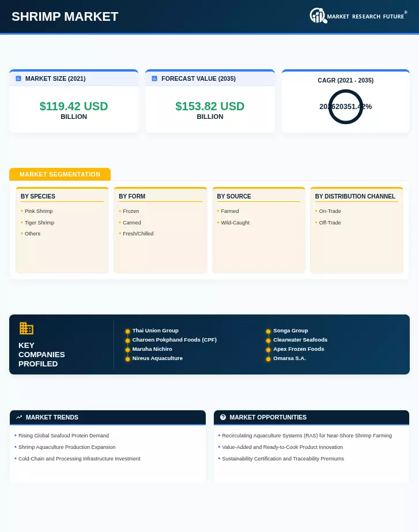Click the Shrimp Aquaculture Production Expansion trend
Viewport: 419px width, 532px height.
click(x=67, y=447)
